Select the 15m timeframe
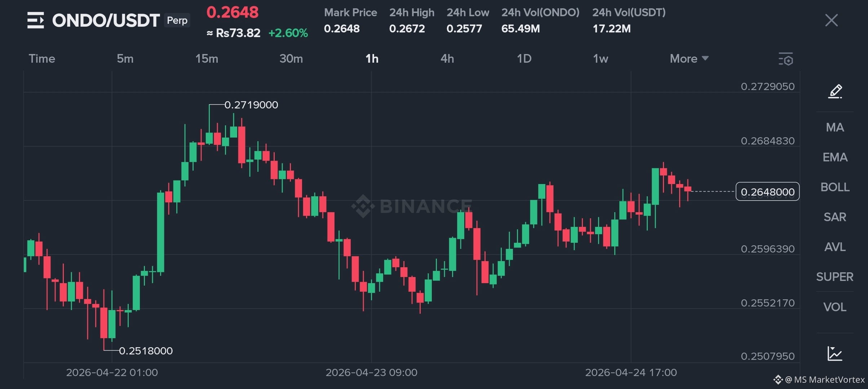 207,58
